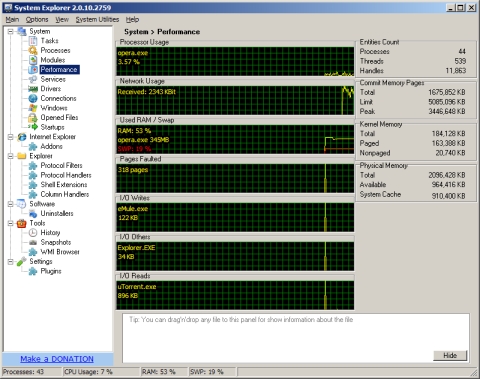Open the View menu
The image size is (480, 379).
pyautogui.click(x=62, y=20)
